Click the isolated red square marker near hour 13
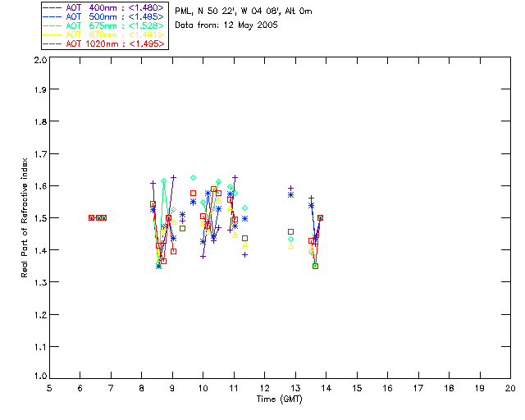Screen dimensions: 525x420 tap(291, 232)
